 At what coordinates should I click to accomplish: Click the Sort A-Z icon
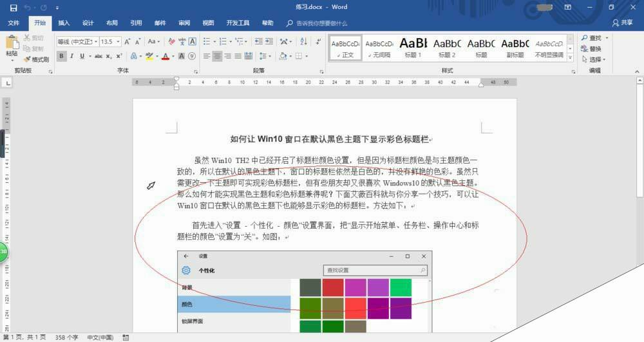click(303, 41)
